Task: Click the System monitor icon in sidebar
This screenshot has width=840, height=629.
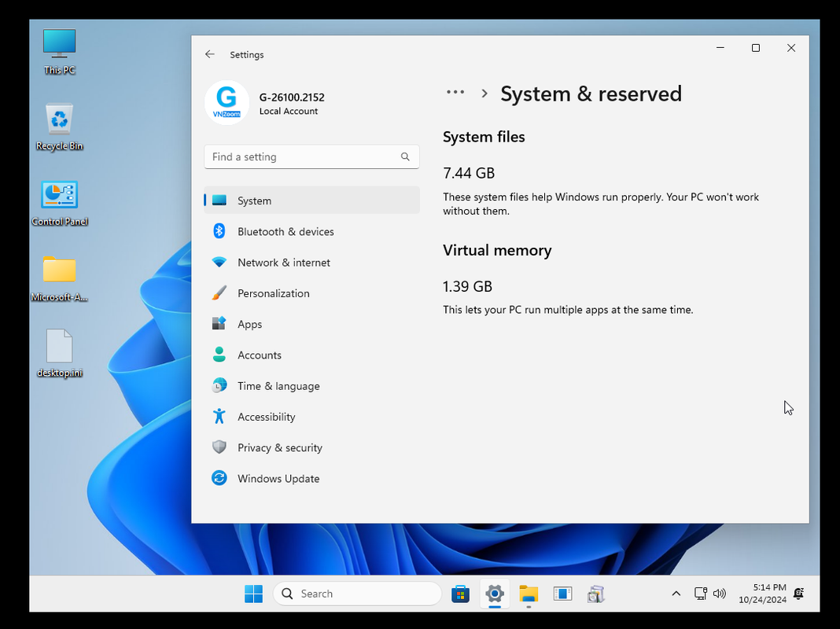Action: pyautogui.click(x=219, y=200)
